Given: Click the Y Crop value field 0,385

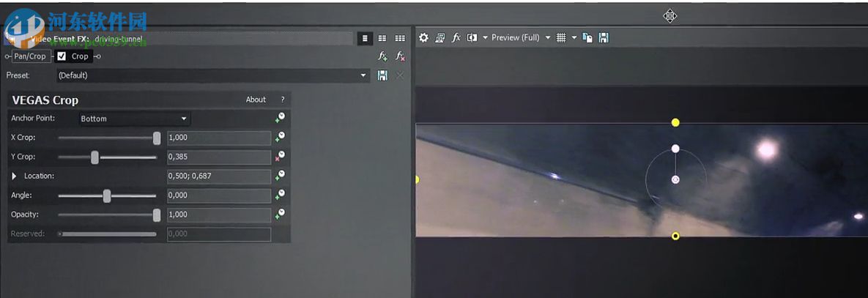Looking at the screenshot, I should coord(219,157).
